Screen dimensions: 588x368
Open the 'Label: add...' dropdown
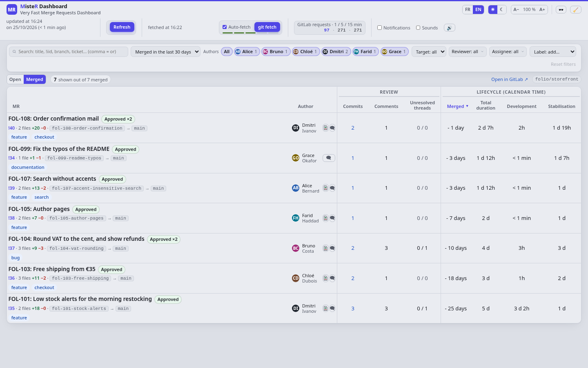click(x=553, y=52)
